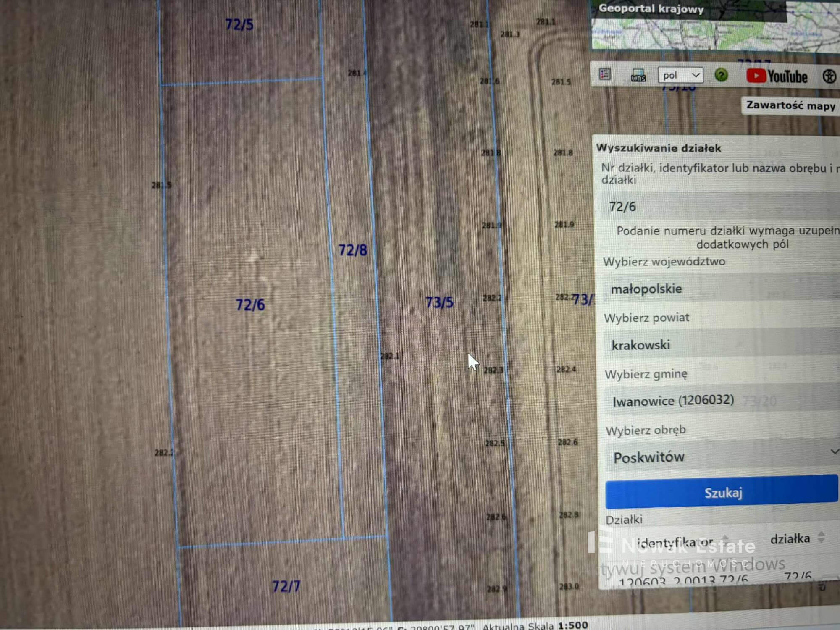Select the 72/6 result row identifier
This screenshot has height=630, width=840.
(683, 580)
